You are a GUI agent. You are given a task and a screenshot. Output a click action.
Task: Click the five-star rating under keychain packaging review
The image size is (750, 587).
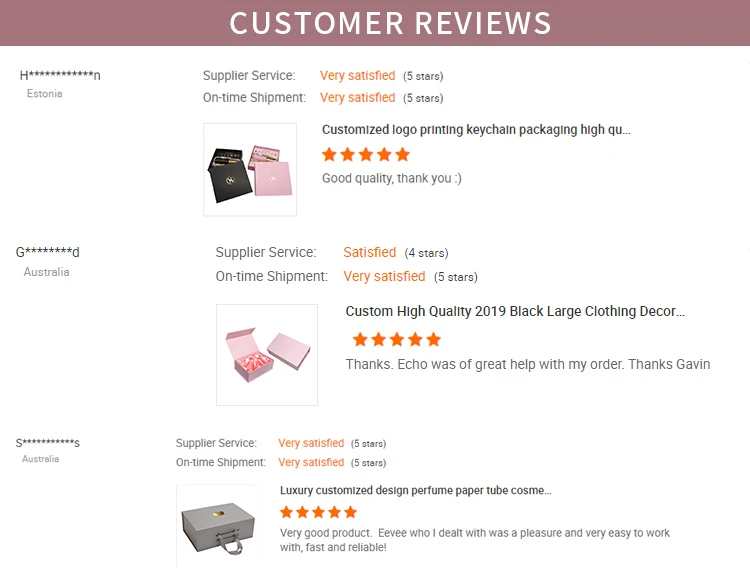click(366, 155)
